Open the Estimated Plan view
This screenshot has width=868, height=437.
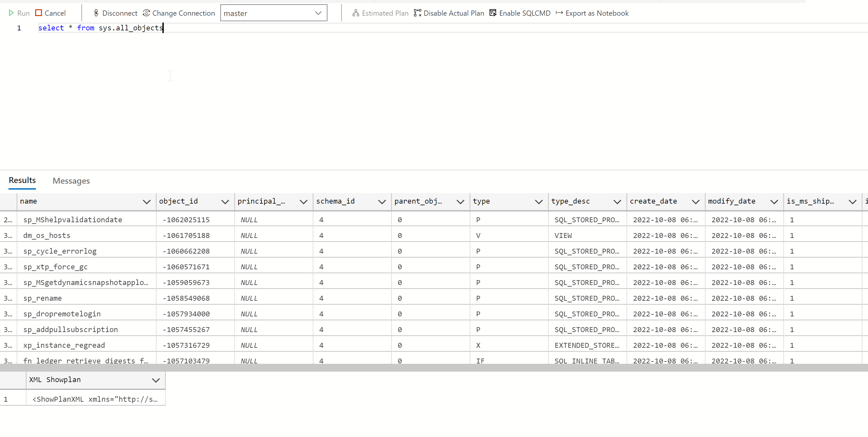356,13
